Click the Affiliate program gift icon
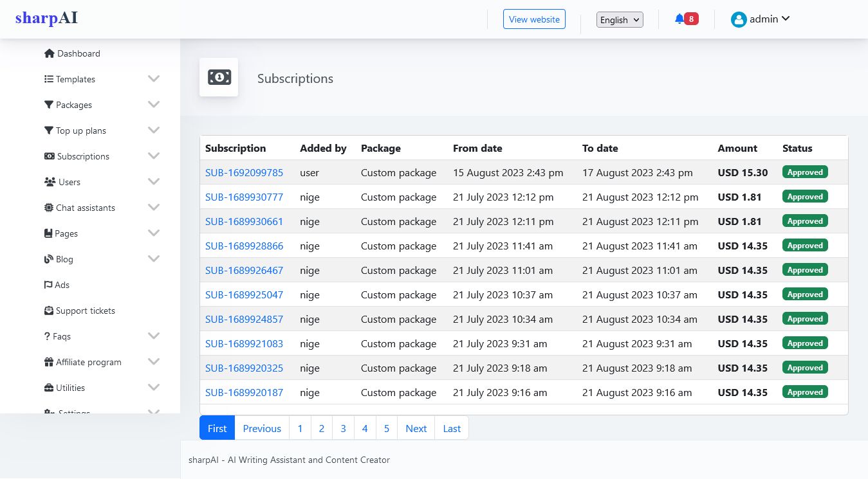 [49, 362]
